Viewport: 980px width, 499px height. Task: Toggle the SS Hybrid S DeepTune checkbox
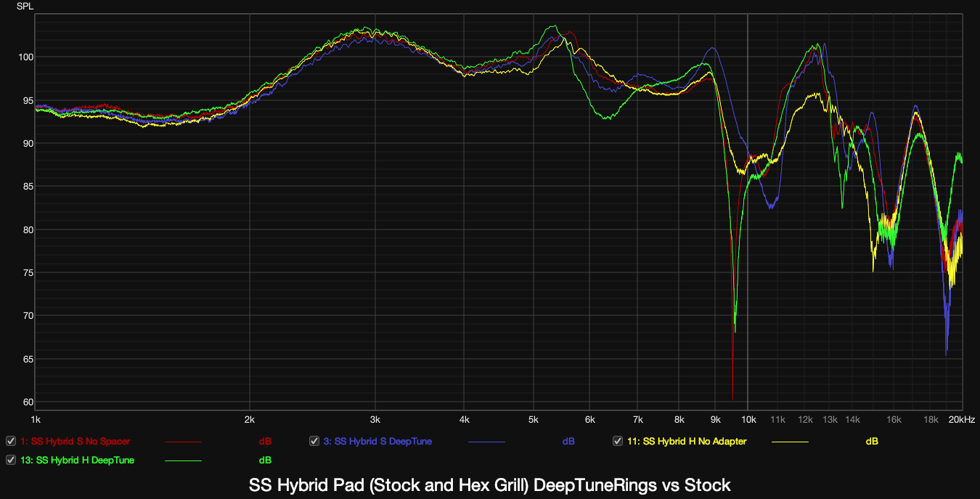(314, 441)
